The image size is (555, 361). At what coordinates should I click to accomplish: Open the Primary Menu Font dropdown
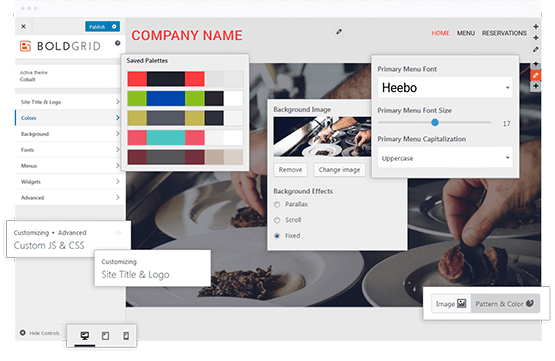point(445,87)
